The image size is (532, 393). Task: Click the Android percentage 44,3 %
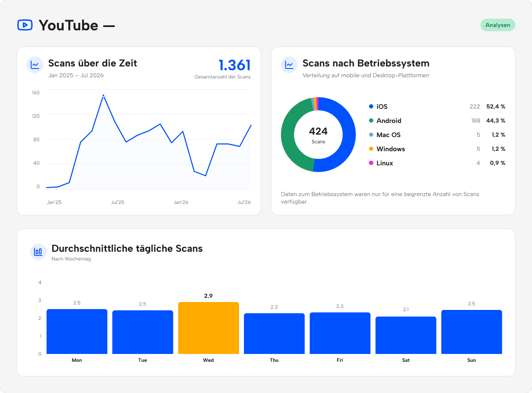click(x=496, y=121)
